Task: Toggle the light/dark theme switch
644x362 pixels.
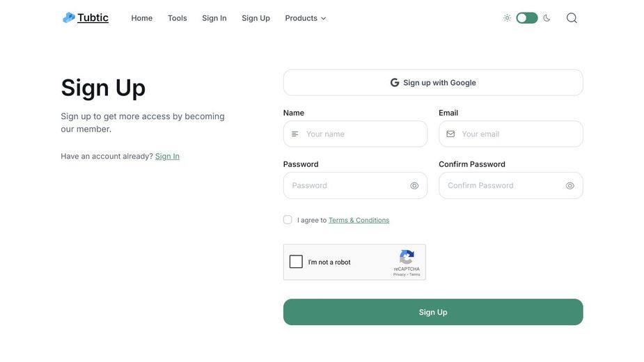Action: (x=527, y=18)
